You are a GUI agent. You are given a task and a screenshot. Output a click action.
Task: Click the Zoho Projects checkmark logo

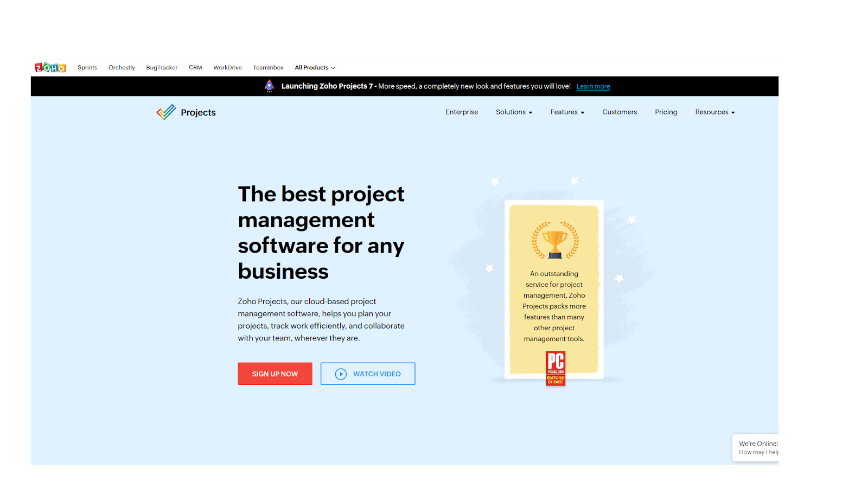tap(167, 112)
